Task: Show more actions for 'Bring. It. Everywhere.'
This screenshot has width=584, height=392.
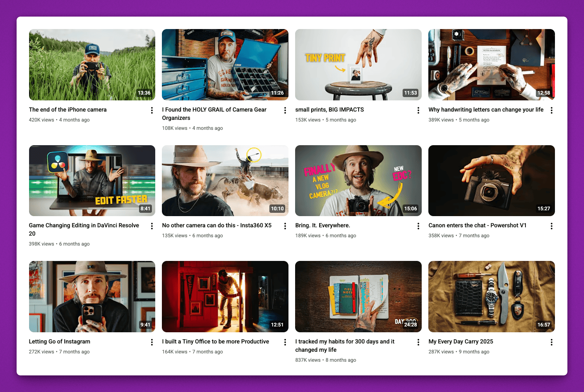Action: pos(418,226)
